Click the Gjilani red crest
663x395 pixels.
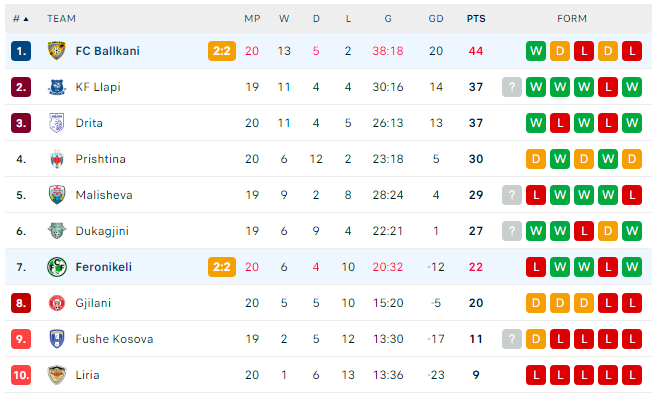[x=57, y=303]
